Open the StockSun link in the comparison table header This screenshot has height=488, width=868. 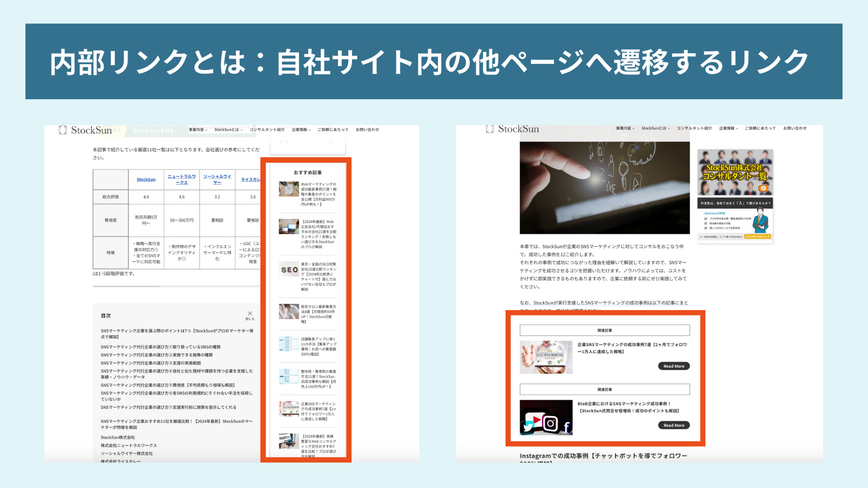click(x=145, y=179)
